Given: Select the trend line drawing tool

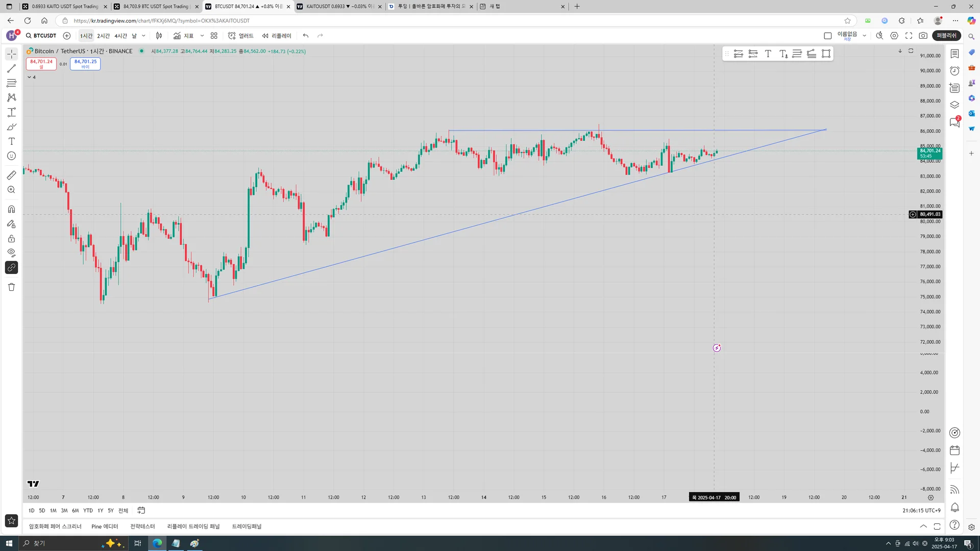Looking at the screenshot, I should pyautogui.click(x=11, y=68).
